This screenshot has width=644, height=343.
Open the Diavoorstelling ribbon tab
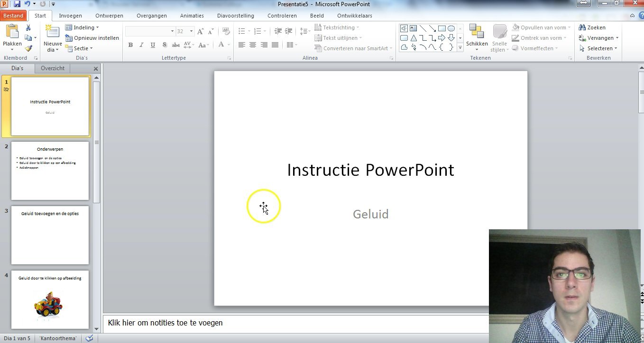click(x=236, y=15)
